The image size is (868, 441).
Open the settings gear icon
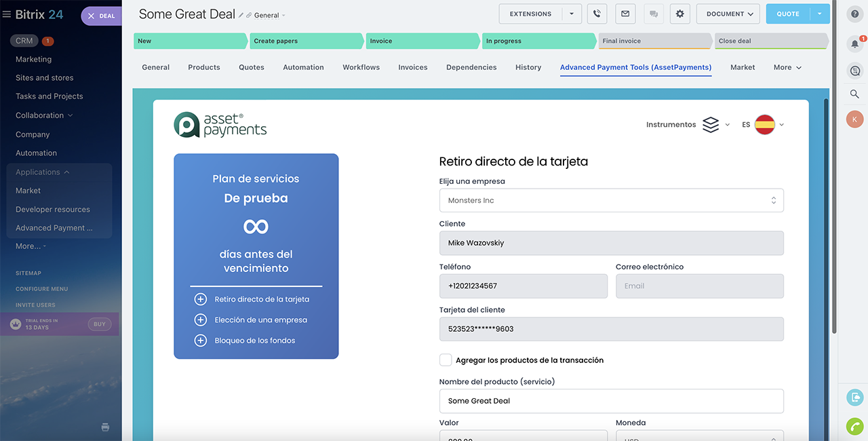click(680, 14)
